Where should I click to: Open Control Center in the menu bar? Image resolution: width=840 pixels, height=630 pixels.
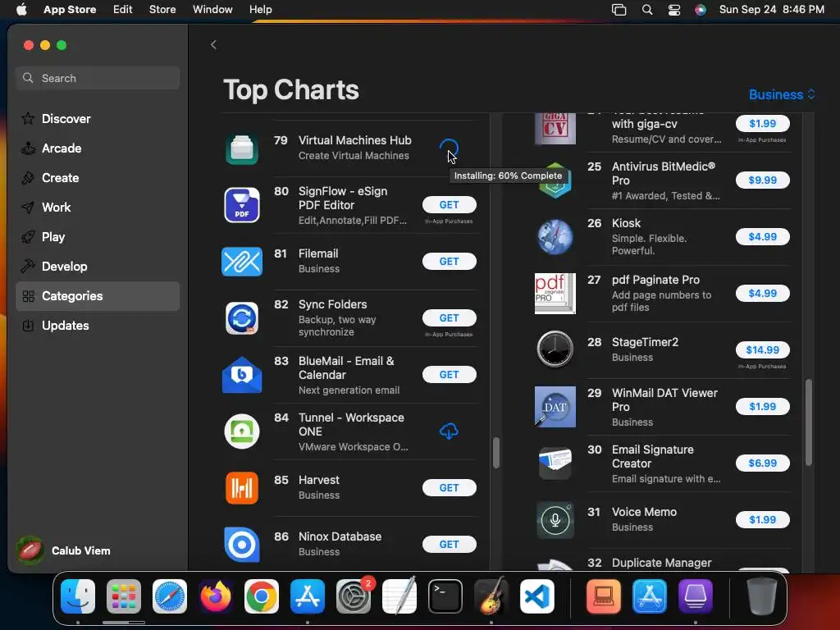[x=674, y=10]
